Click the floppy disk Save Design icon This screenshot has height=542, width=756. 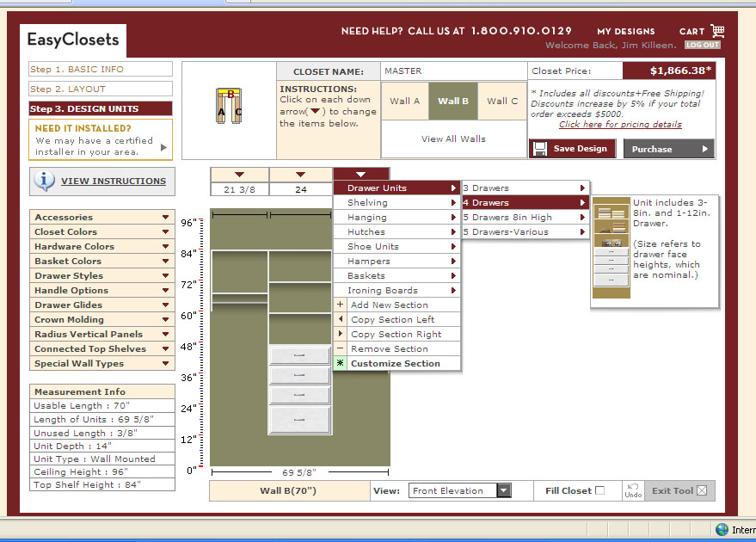point(540,149)
